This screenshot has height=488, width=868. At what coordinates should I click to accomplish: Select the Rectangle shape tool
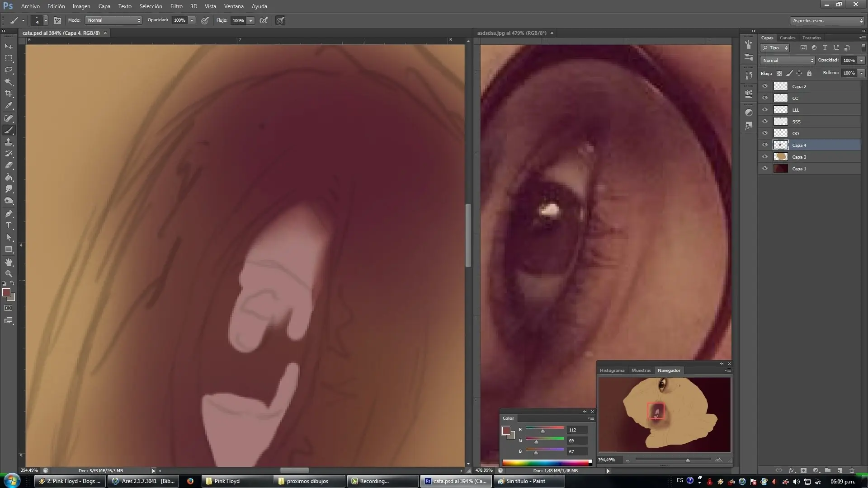click(9, 249)
